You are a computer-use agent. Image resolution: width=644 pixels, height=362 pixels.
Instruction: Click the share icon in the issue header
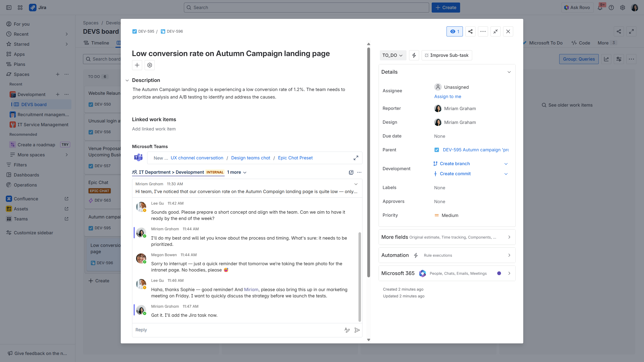pos(470,31)
